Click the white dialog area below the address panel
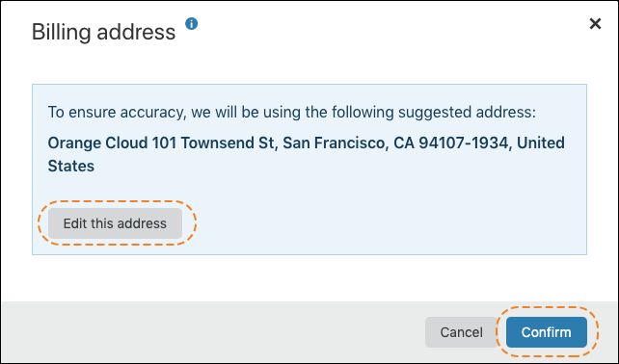Viewport: 619px width, 364px height. tap(309, 278)
